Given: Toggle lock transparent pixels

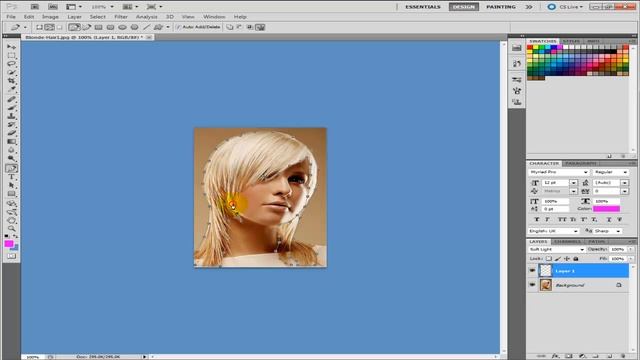Looking at the screenshot, I should click(549, 259).
